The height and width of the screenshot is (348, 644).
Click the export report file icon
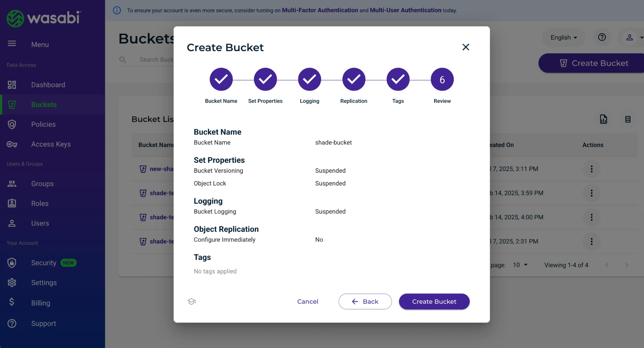click(603, 119)
